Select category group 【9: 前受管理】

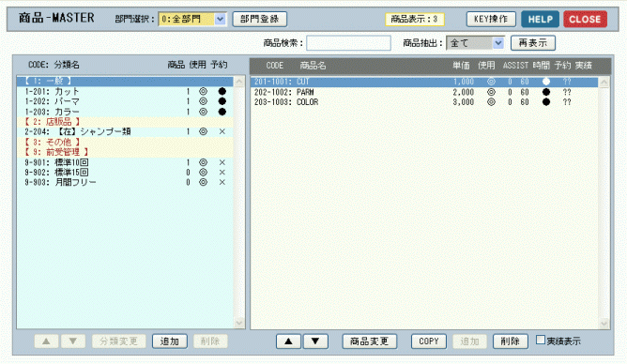[x=125, y=152]
